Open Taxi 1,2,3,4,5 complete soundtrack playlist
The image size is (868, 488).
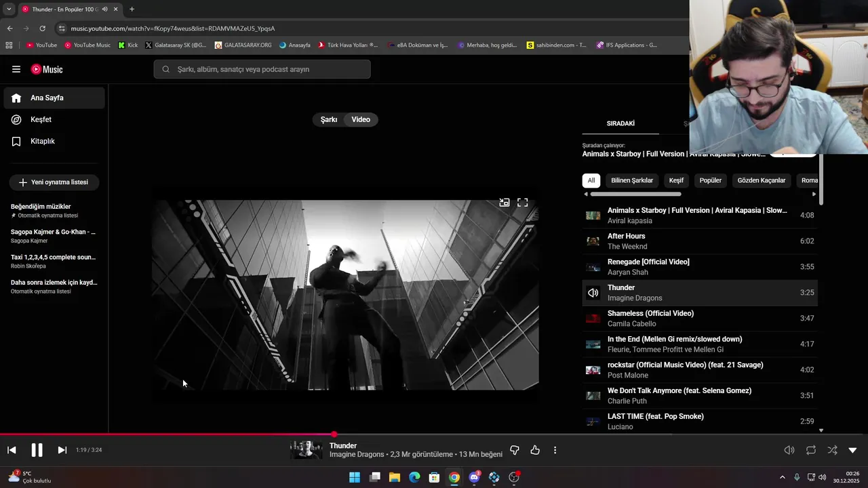click(x=54, y=261)
